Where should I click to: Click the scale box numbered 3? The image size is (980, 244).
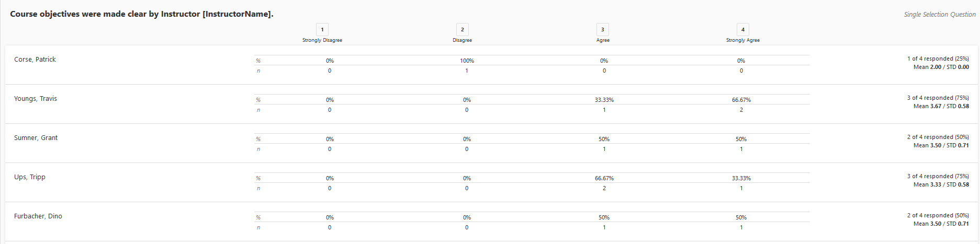(603, 29)
